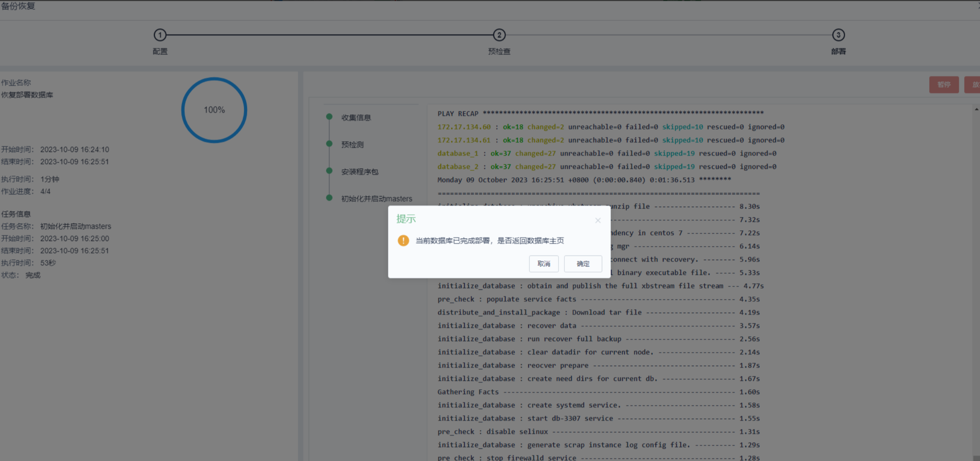Click the 预检查 step label
Screen dimensions: 980x461
coord(499,51)
